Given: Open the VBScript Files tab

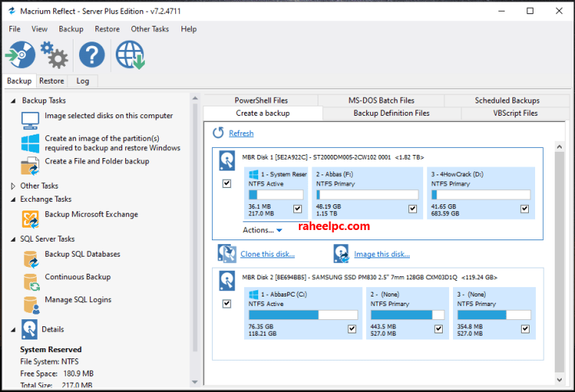Looking at the screenshot, I should pyautogui.click(x=516, y=113).
